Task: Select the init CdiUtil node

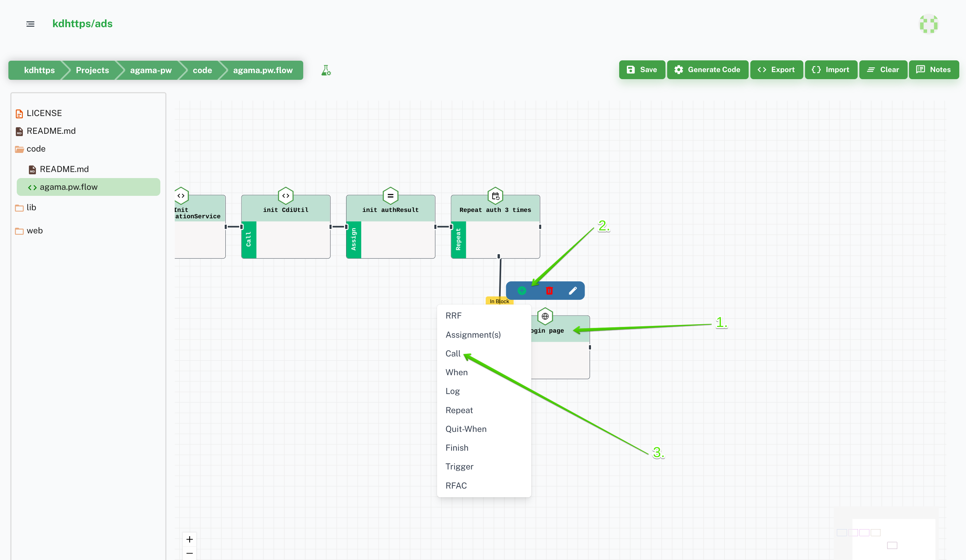Action: [x=285, y=227]
